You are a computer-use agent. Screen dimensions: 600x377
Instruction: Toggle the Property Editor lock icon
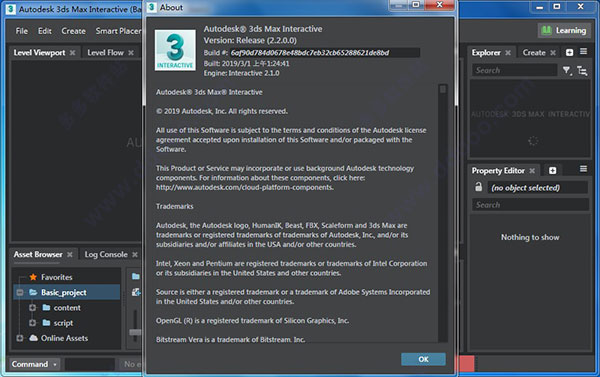(478, 187)
